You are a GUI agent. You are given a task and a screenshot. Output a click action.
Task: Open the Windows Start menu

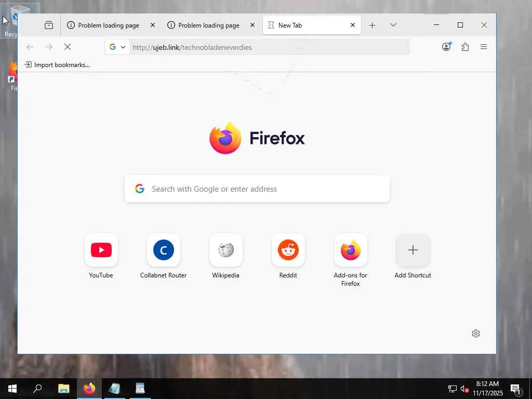coord(12,389)
